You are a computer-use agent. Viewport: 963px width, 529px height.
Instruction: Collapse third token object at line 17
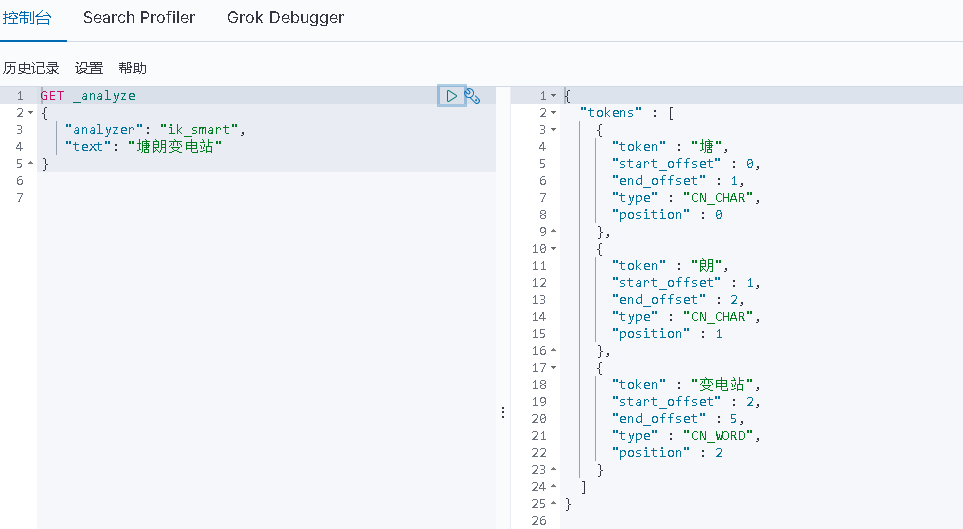pos(553,367)
